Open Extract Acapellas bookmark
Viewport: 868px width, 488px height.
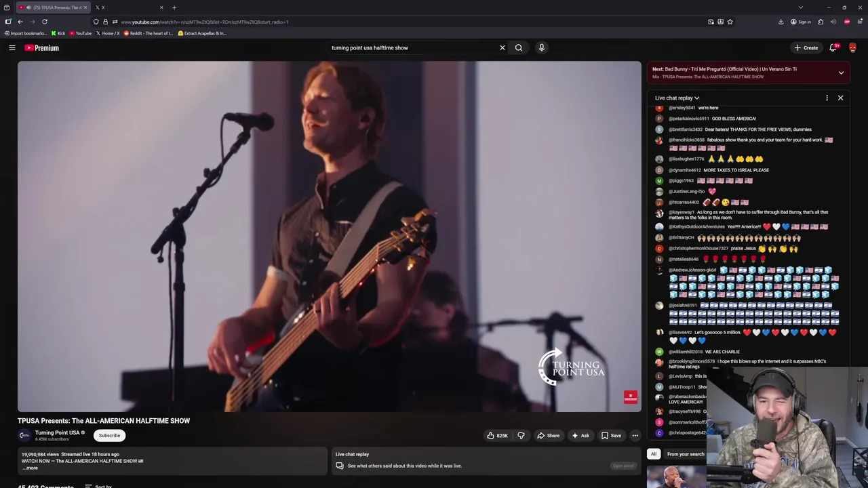[x=202, y=33]
